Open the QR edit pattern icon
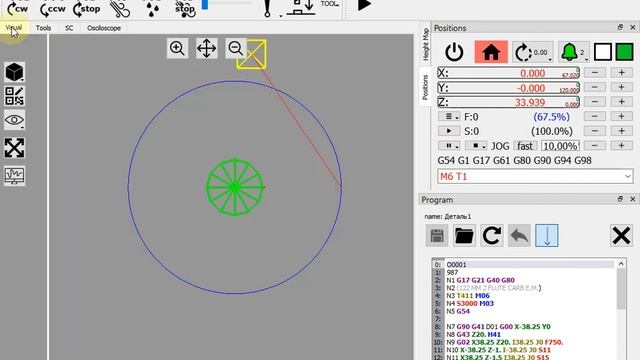640x360 pixels. pos(14,96)
